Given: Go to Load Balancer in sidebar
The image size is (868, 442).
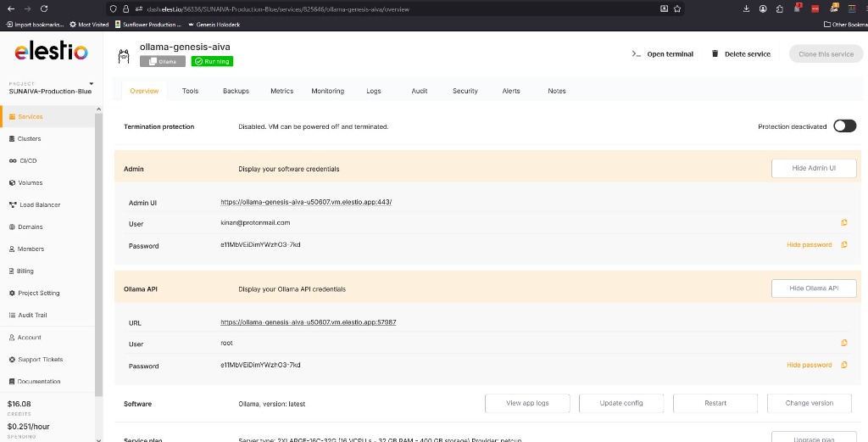Looking at the screenshot, I should coord(38,205).
